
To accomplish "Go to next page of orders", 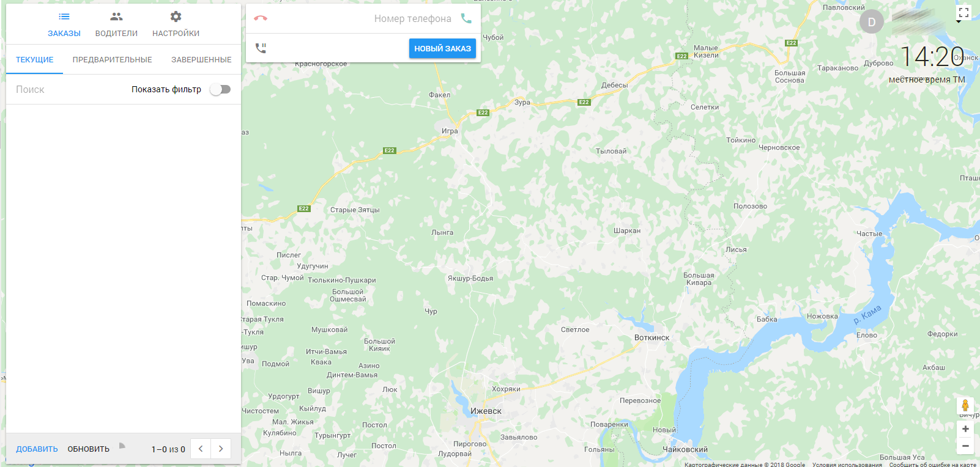I will (221, 449).
